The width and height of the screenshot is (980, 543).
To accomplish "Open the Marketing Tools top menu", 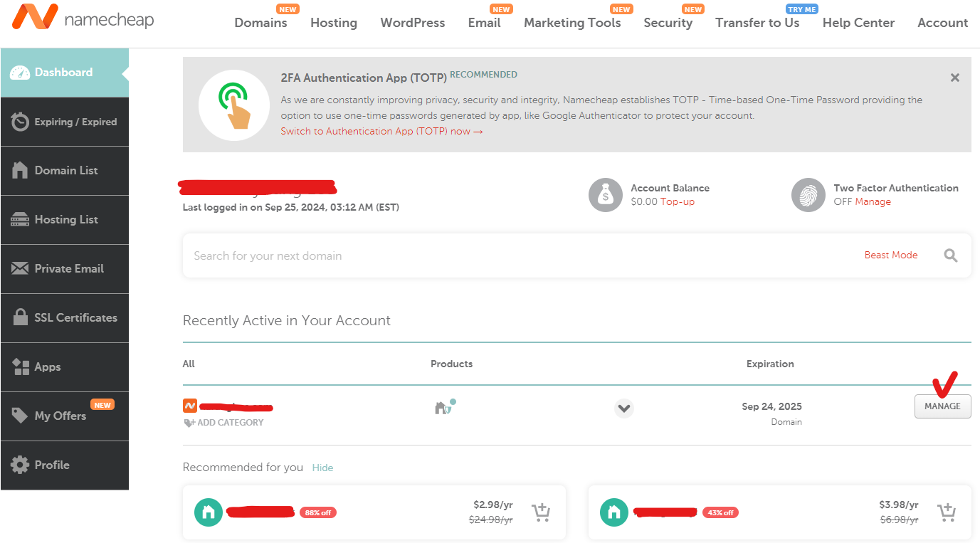I will (572, 23).
